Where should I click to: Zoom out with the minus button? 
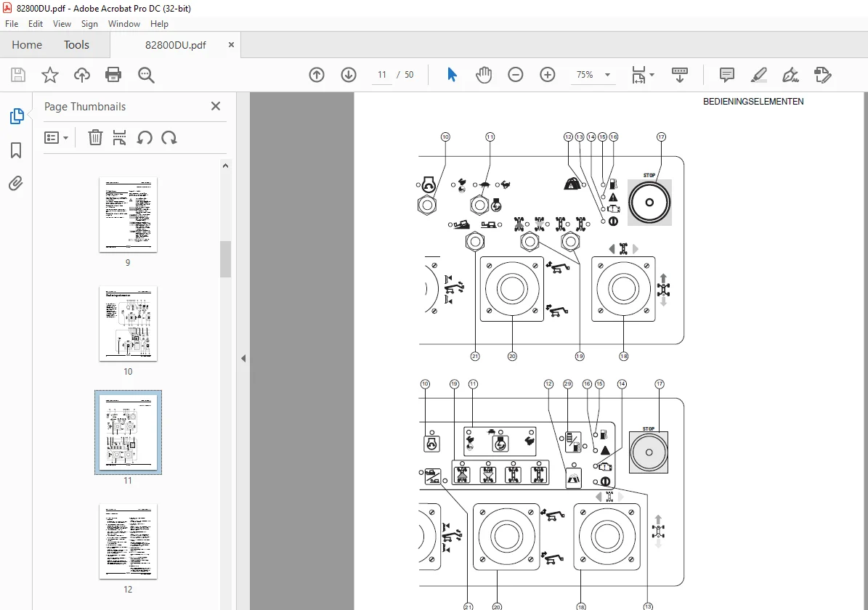(516, 75)
